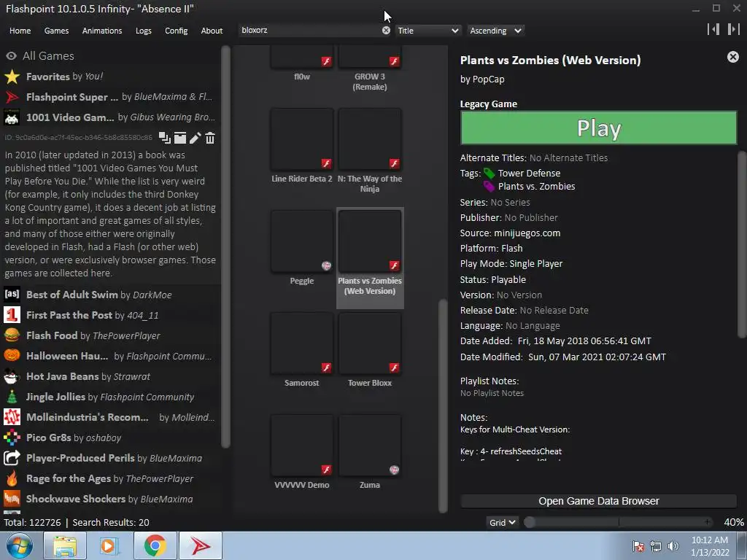This screenshot has height=560, width=747.
Task: Click the Tower Defense tag
Action: click(x=529, y=173)
